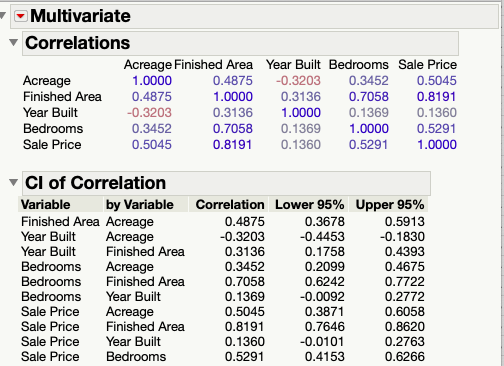Select lower bound value 0.7646
Viewport: 504px width, 366px height.
pyautogui.click(x=325, y=327)
